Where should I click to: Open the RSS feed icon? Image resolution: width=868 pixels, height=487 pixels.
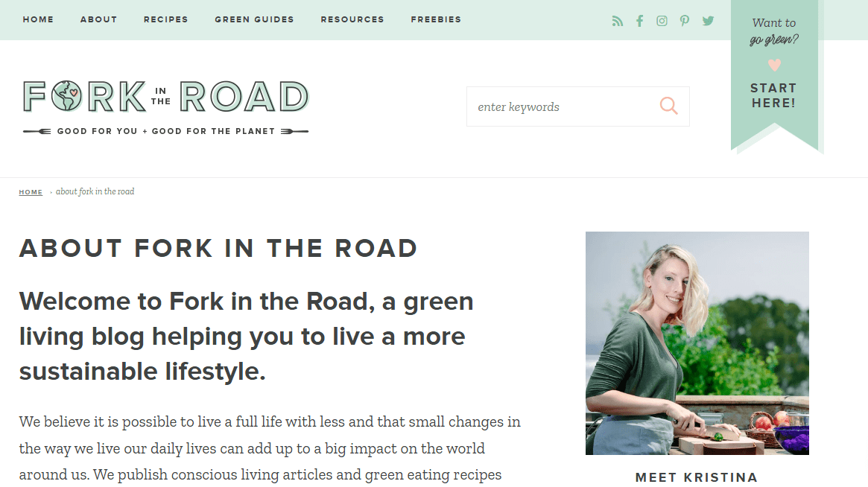click(617, 21)
